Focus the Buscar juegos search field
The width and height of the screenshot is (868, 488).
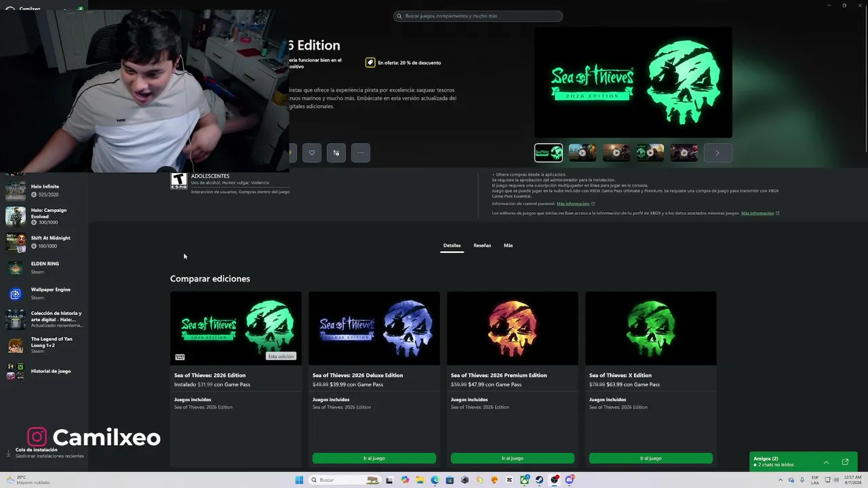[x=478, y=16]
